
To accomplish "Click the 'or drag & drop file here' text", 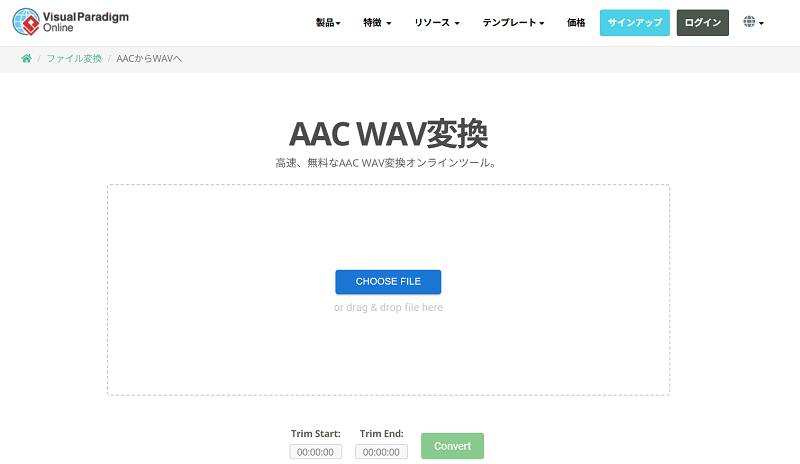I will (x=388, y=307).
